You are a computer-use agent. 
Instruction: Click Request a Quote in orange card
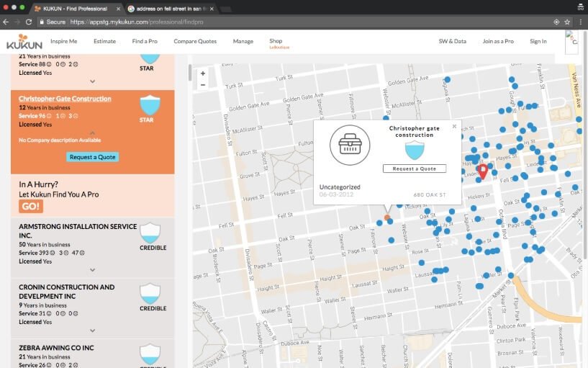pyautogui.click(x=92, y=157)
